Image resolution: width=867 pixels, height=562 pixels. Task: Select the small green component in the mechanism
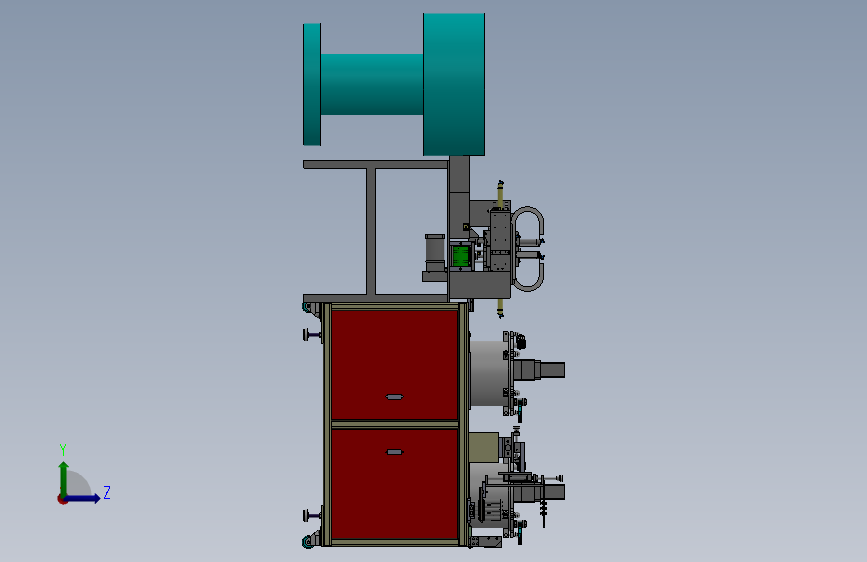pyautogui.click(x=461, y=256)
